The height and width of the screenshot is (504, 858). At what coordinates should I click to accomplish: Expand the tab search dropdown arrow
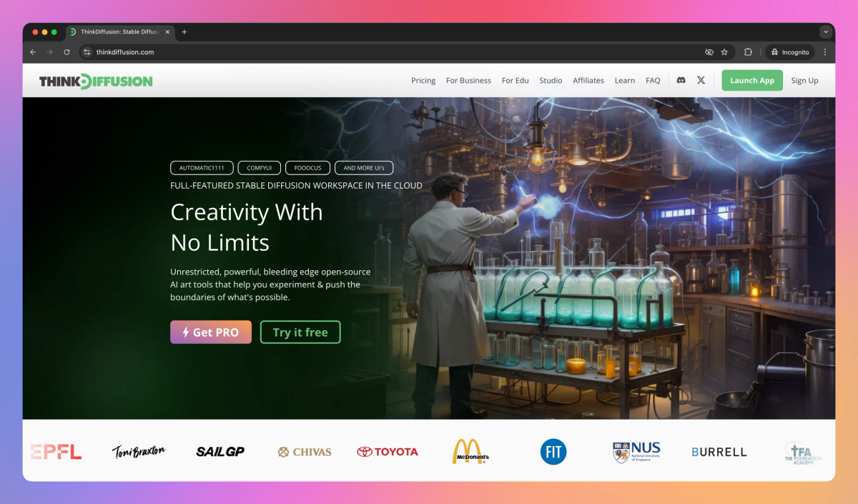pos(826,32)
